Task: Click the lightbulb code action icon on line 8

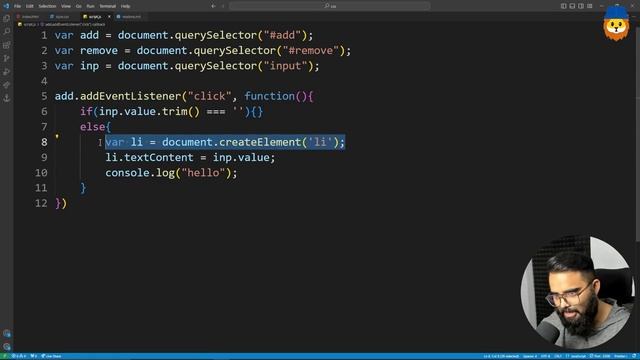Action: pyautogui.click(x=57, y=136)
